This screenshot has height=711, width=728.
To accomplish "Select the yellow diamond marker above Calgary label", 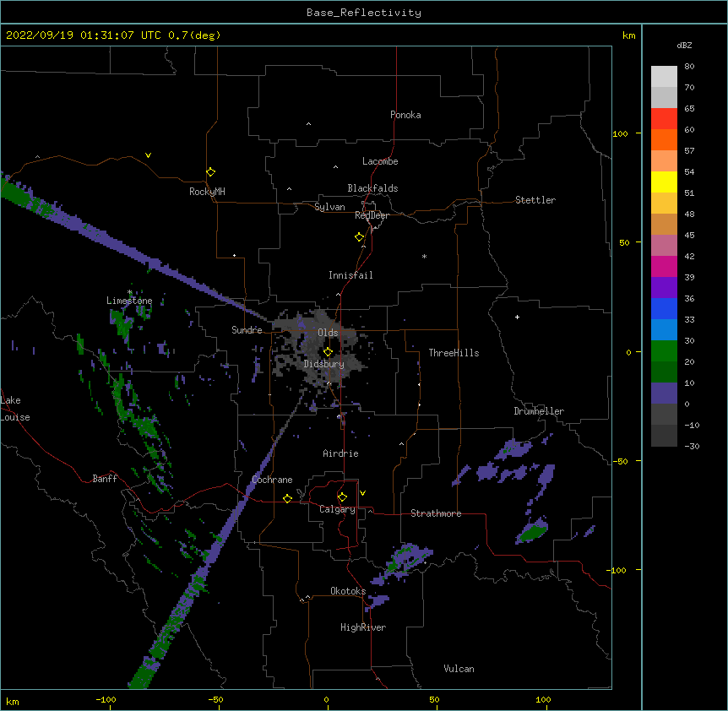I will coord(342,497).
